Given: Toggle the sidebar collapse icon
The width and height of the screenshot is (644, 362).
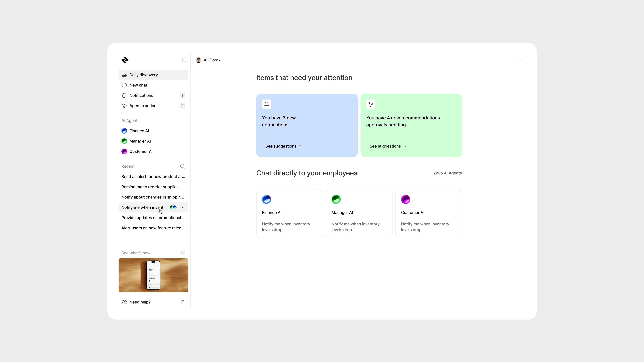Looking at the screenshot, I should (x=185, y=60).
